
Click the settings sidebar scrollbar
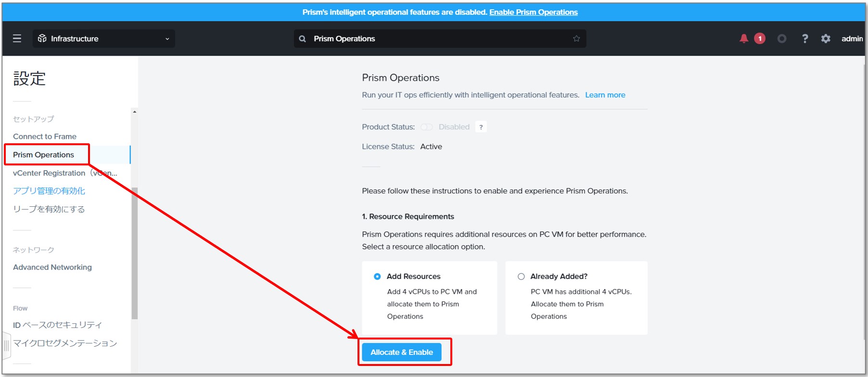pos(134,253)
